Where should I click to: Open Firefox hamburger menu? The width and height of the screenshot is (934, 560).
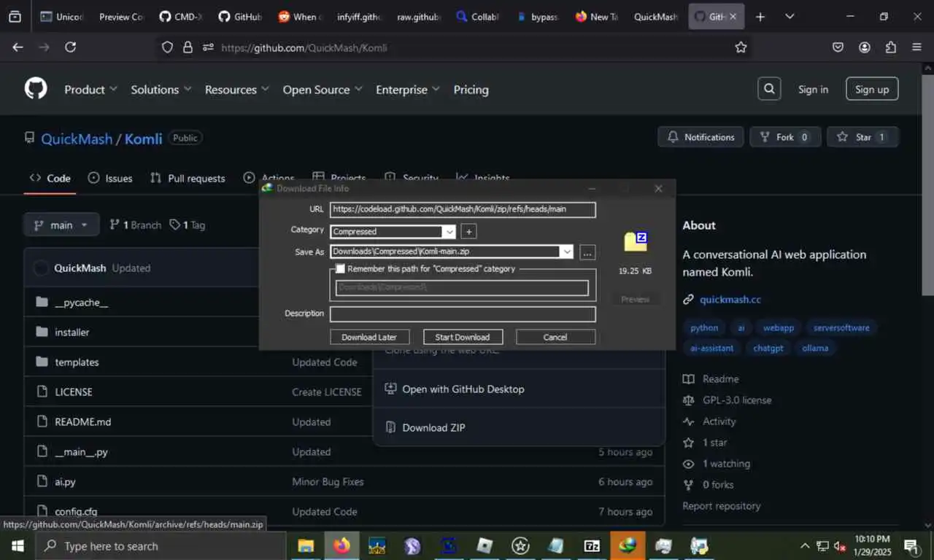point(916,47)
